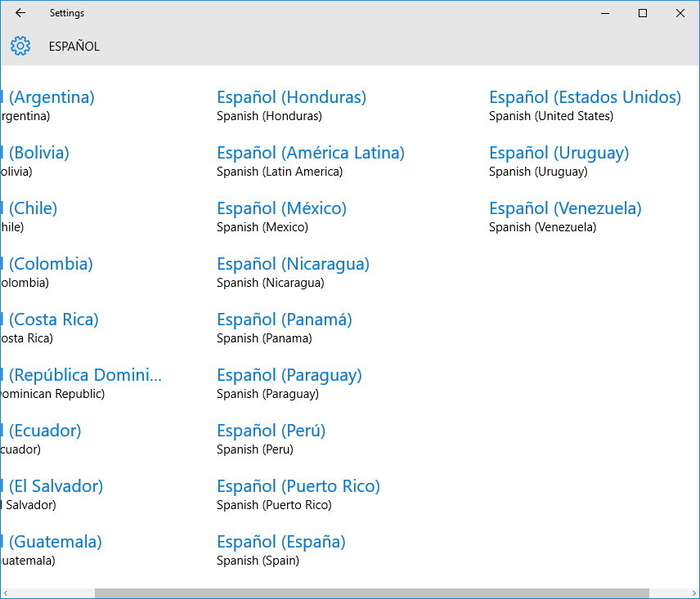Viewport: 700px width, 599px height.
Task: Select Español (Venezuela)
Action: point(565,208)
